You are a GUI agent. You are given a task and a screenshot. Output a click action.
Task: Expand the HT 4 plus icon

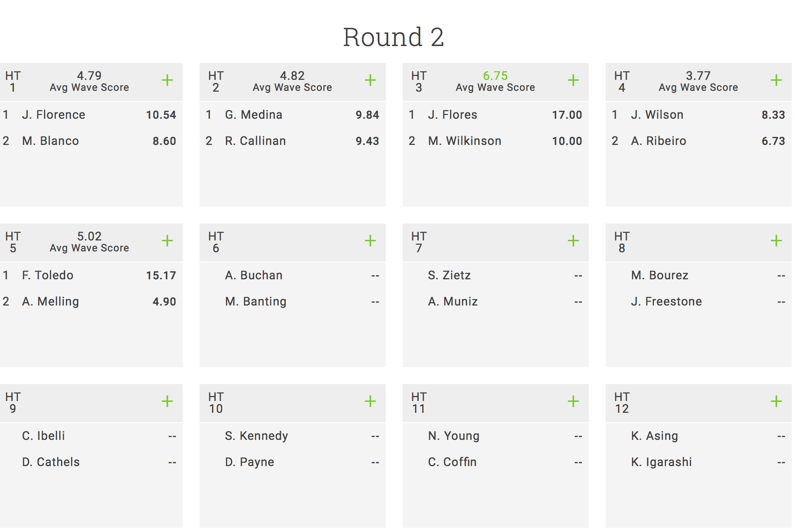tap(777, 80)
